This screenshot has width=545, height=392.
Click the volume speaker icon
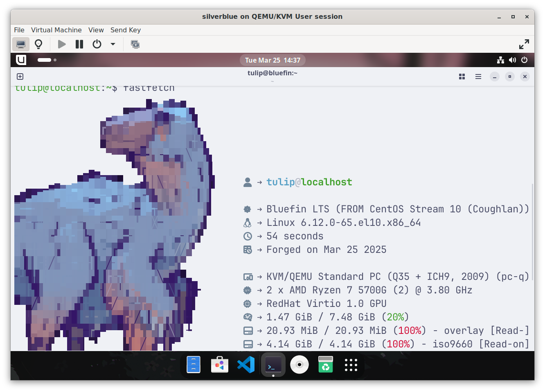coord(512,60)
